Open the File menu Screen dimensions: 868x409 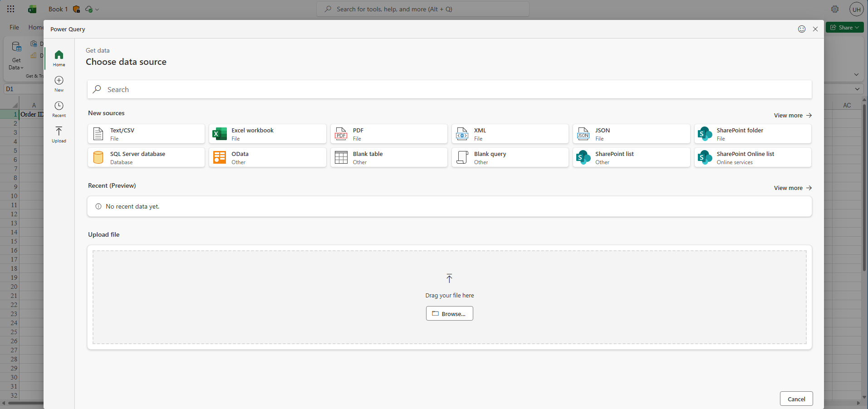point(15,27)
